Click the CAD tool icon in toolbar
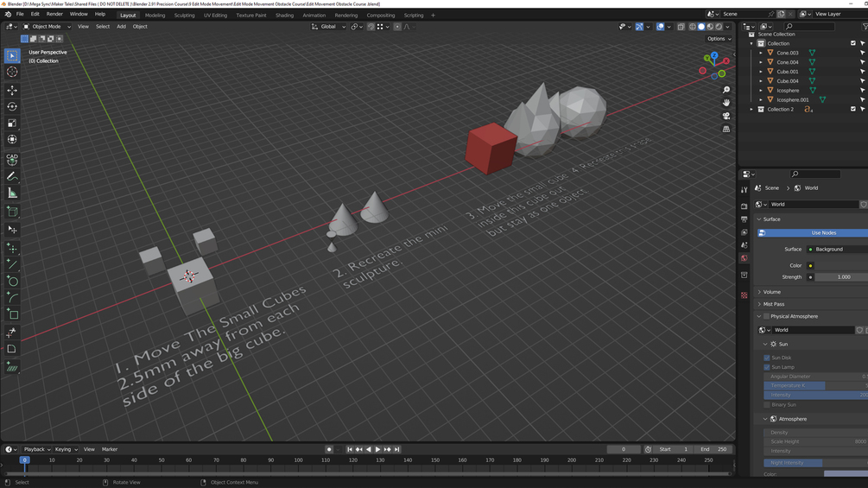The image size is (868, 488). point(12,159)
